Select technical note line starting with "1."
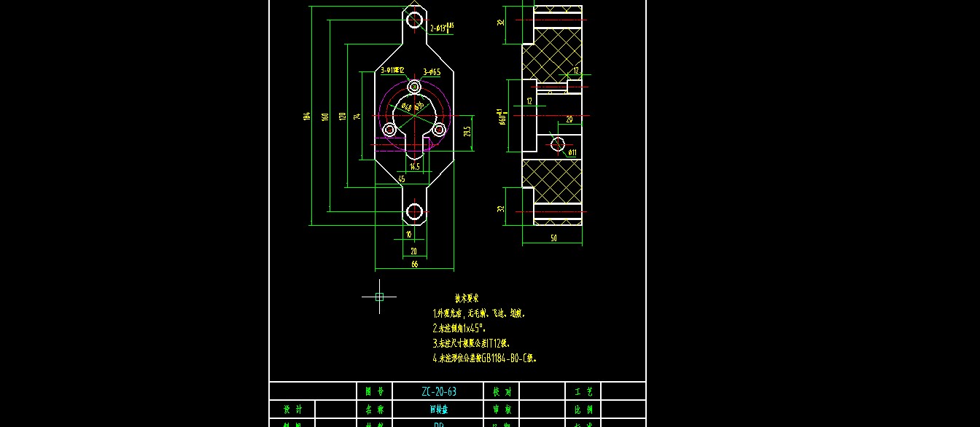Viewport: 980px width, 427px height. (479, 314)
